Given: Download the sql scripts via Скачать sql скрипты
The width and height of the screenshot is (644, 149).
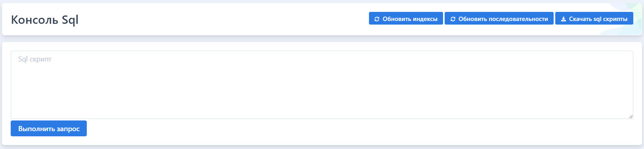Looking at the screenshot, I should 594,19.
